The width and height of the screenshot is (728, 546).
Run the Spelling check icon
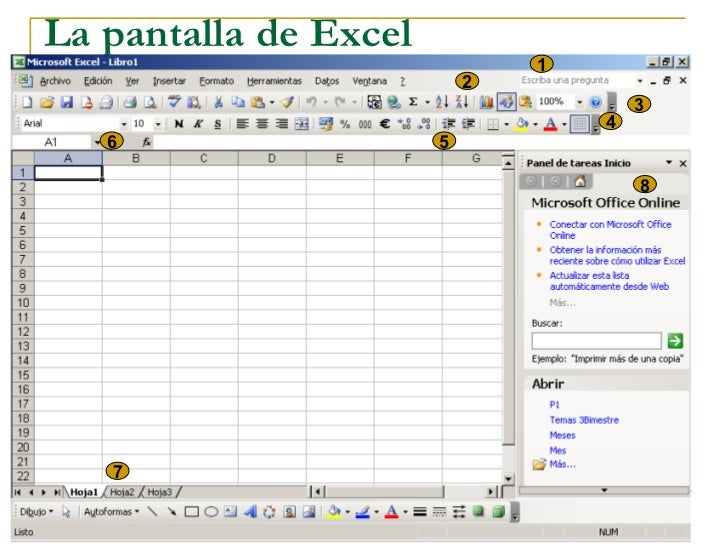coord(174,101)
